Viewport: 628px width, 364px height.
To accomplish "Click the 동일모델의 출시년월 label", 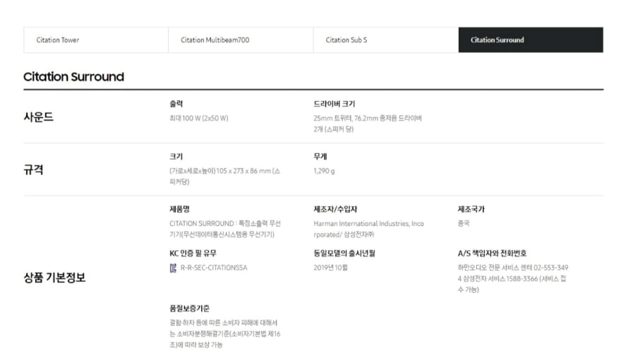I will point(344,253).
